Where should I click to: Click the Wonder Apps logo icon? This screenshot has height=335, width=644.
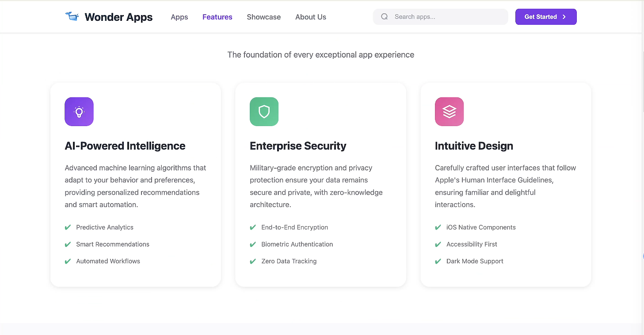(72, 16)
